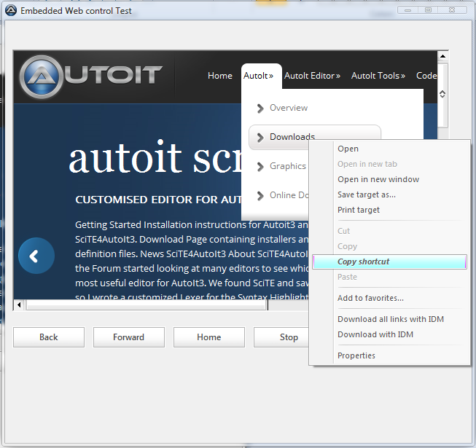
Task: Click the 'autoit scr' banner heading
Action: (x=155, y=158)
